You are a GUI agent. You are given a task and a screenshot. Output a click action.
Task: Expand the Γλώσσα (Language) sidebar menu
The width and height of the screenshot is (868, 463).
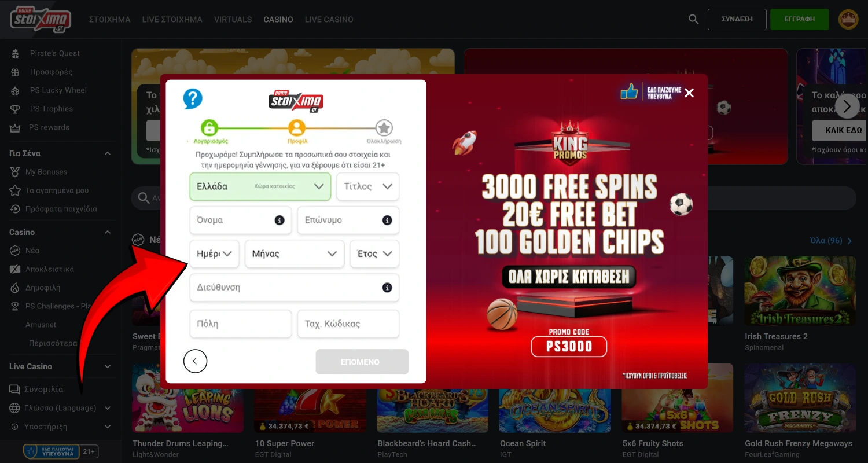[x=60, y=408]
